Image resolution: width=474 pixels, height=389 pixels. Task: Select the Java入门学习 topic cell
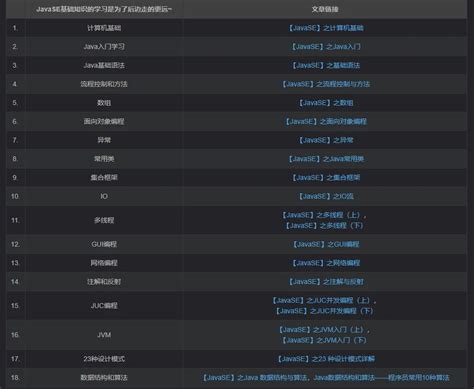(x=104, y=47)
